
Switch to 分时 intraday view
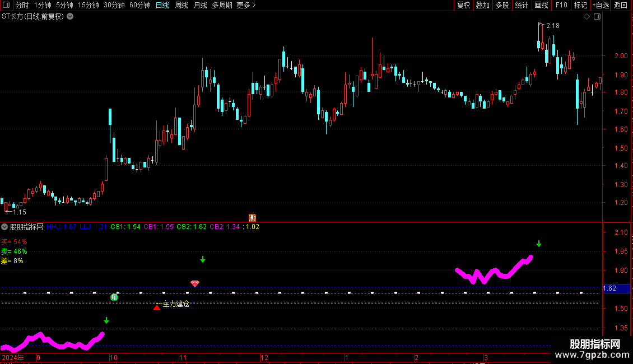pos(22,5)
